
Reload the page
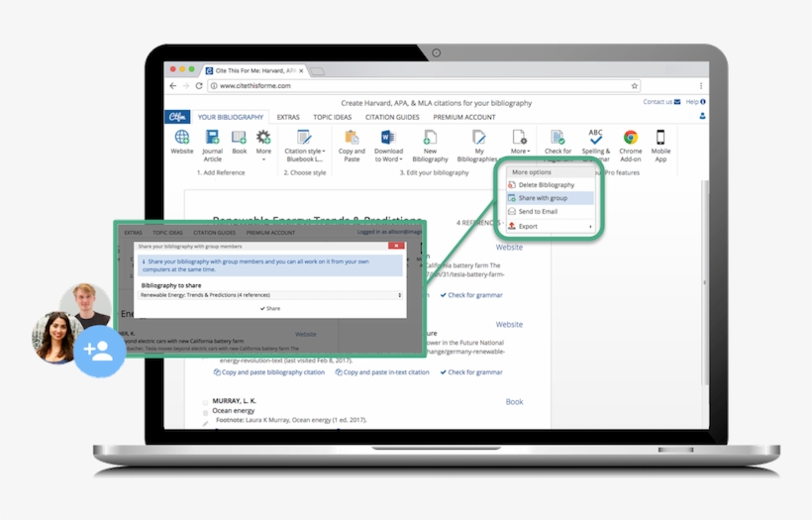[199, 85]
